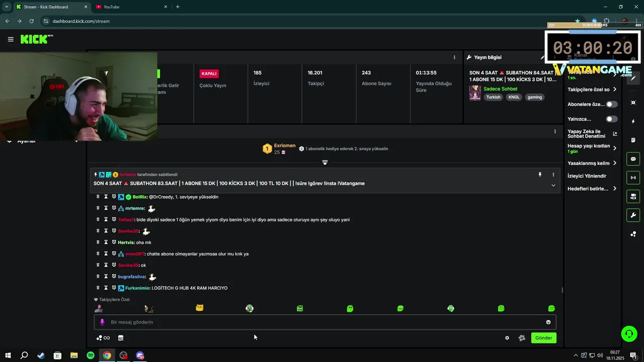Toggle the chat bubble panel icon
644x362 pixels.
633,159
